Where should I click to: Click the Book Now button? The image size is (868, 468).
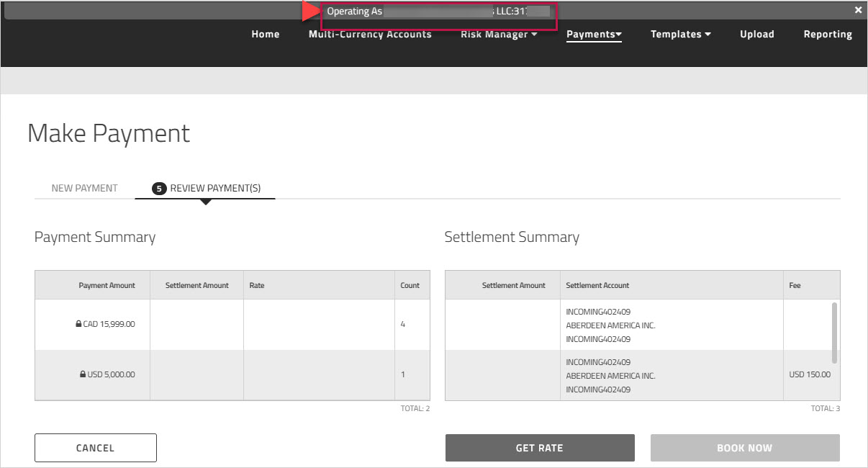tap(744, 448)
